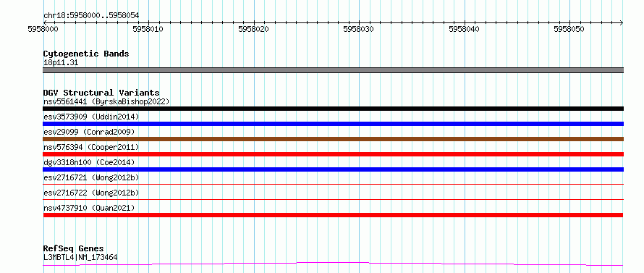This screenshot has width=644, height=273.
Task: Click the black nsv5561441 variant bar
Action: 333,109
